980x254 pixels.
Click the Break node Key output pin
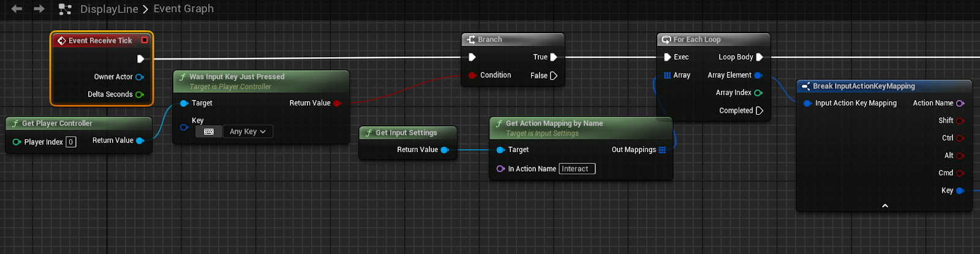point(960,191)
